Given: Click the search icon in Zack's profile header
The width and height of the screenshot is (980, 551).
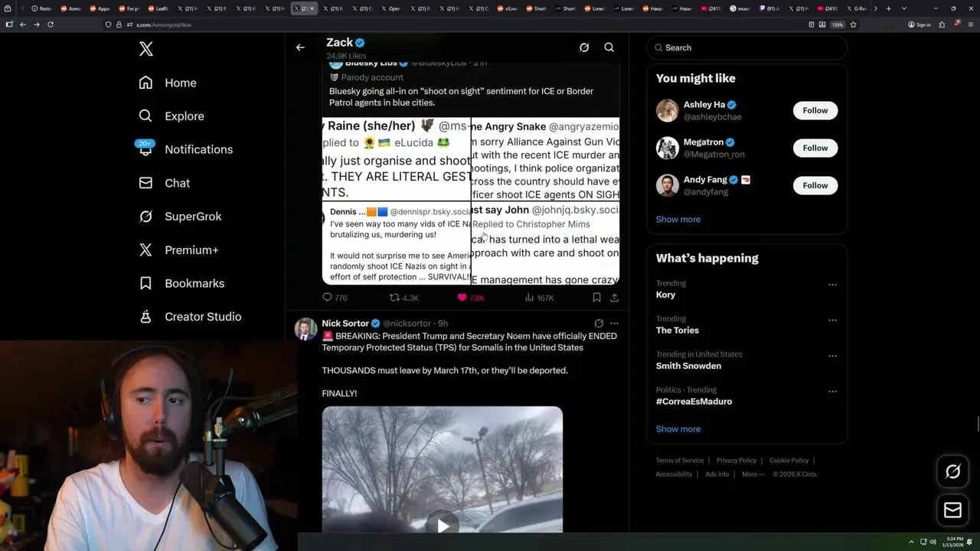Looking at the screenshot, I should [x=609, y=47].
